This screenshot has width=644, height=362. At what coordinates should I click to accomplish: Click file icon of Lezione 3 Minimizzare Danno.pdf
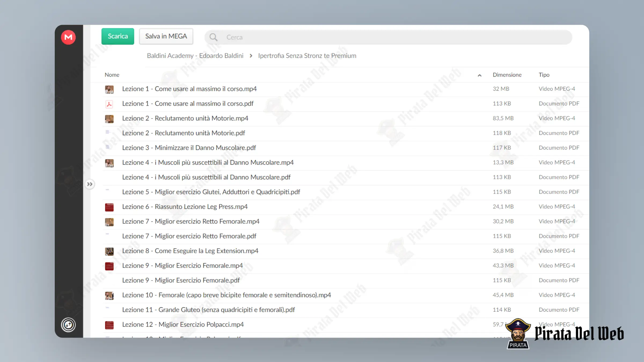(x=108, y=147)
